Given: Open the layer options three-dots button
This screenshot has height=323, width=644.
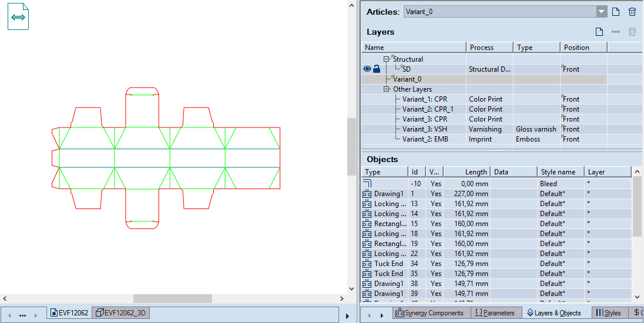Looking at the screenshot, I should click(615, 32).
